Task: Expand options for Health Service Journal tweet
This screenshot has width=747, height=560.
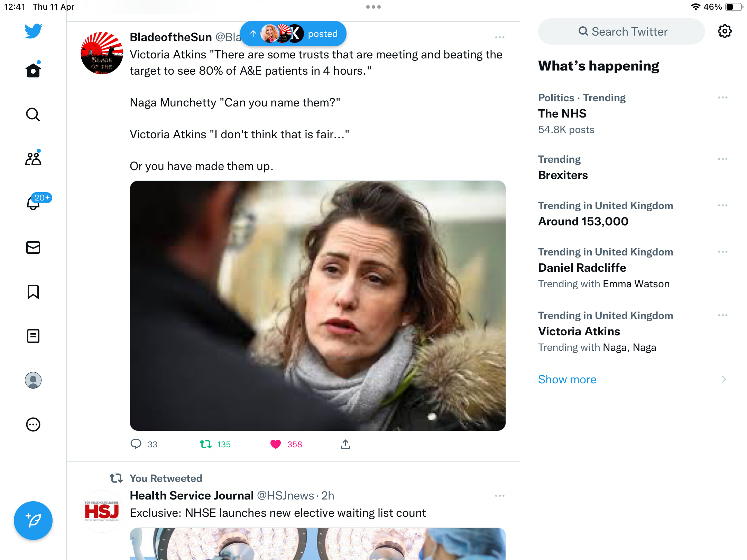Action: [x=499, y=496]
